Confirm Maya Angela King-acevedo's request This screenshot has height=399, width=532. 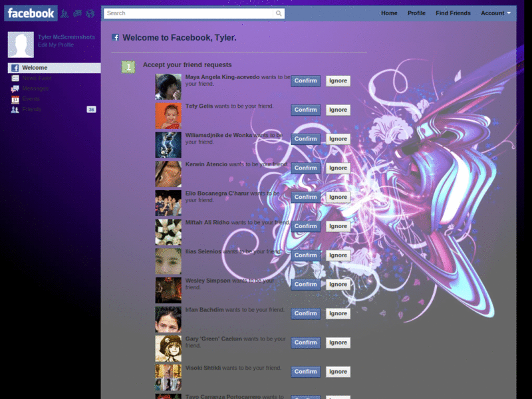click(x=305, y=80)
